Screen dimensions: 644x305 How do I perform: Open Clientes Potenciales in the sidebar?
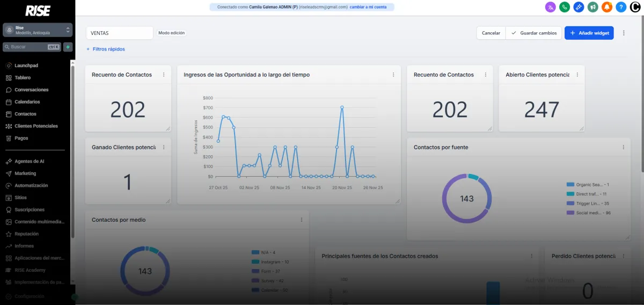(x=36, y=126)
